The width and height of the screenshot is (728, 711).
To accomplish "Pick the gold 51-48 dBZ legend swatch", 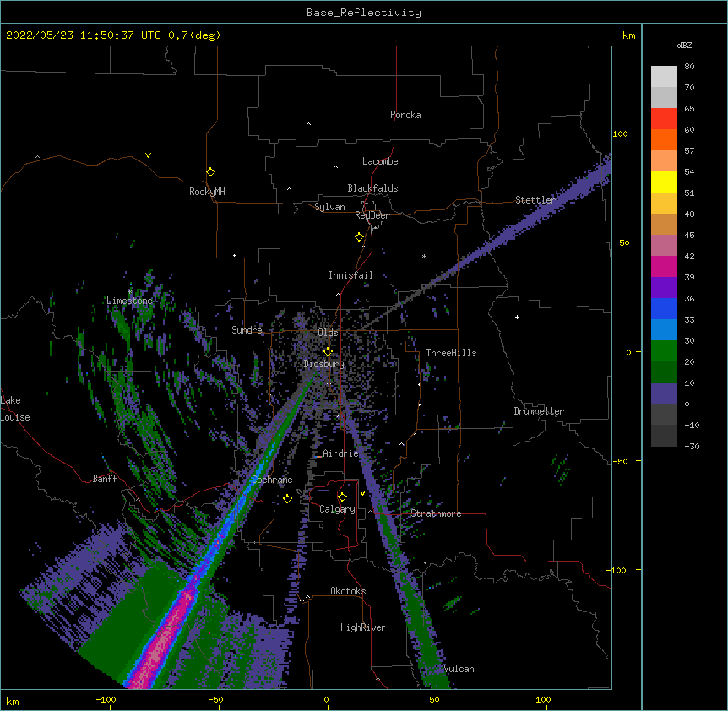I will click(664, 204).
